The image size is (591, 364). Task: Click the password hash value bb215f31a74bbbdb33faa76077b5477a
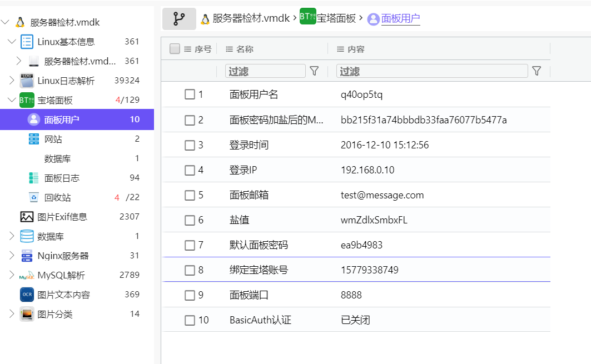click(x=424, y=120)
